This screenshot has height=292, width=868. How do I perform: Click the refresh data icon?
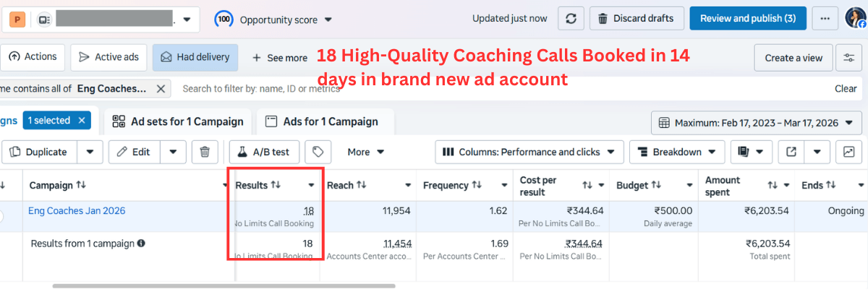(x=571, y=19)
